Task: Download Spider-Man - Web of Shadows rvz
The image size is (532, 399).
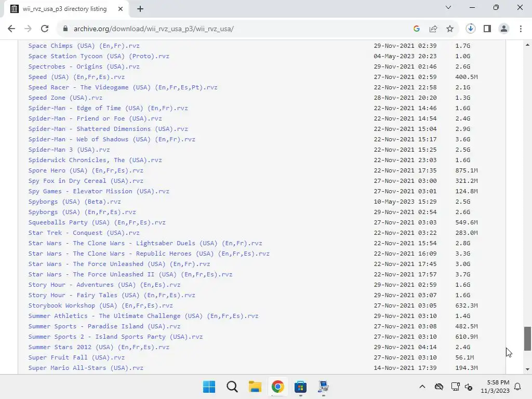Action: tap(112, 139)
